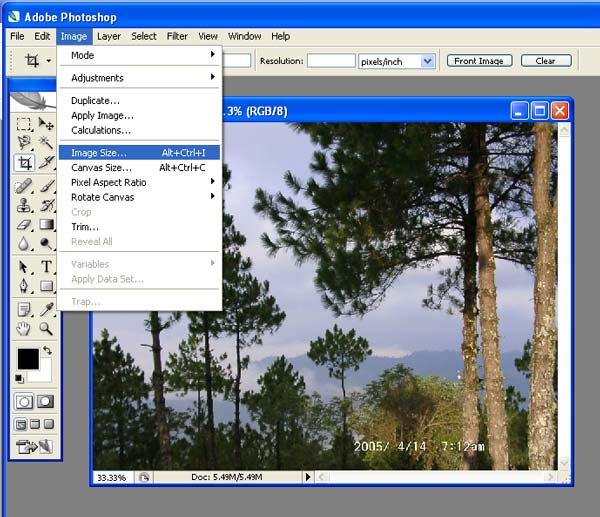Open the black foreground color swatch
Image resolution: width=600 pixels, height=517 pixels.
click(x=28, y=359)
